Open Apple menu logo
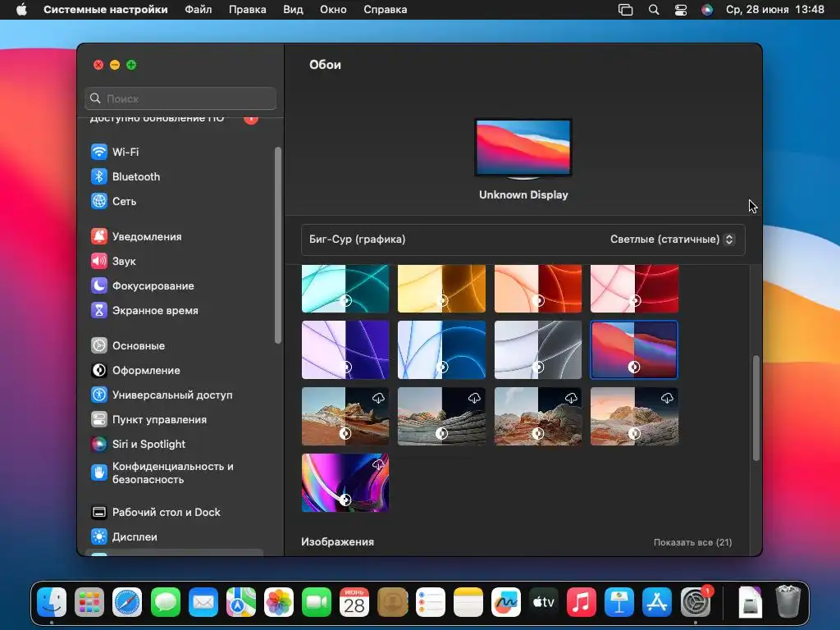 [x=21, y=10]
